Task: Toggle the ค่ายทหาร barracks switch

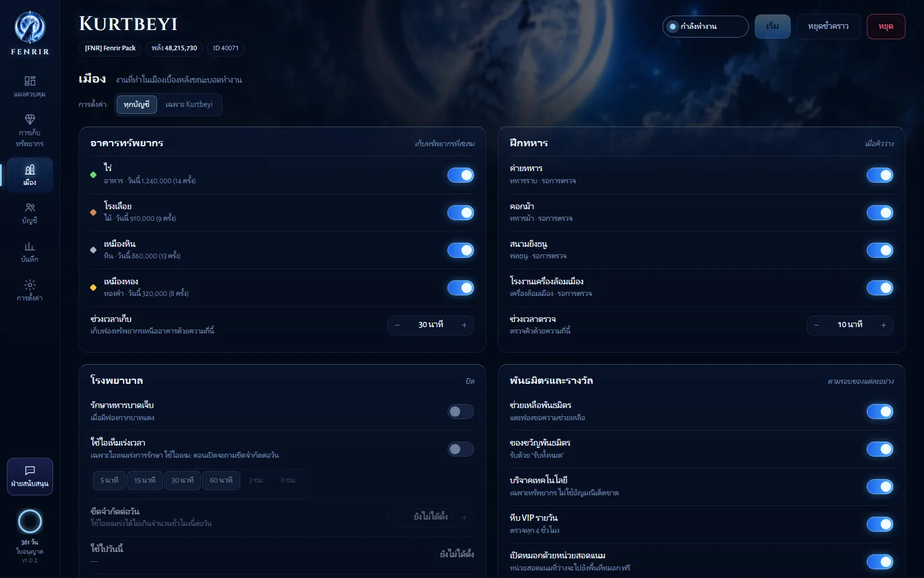Action: click(x=880, y=175)
